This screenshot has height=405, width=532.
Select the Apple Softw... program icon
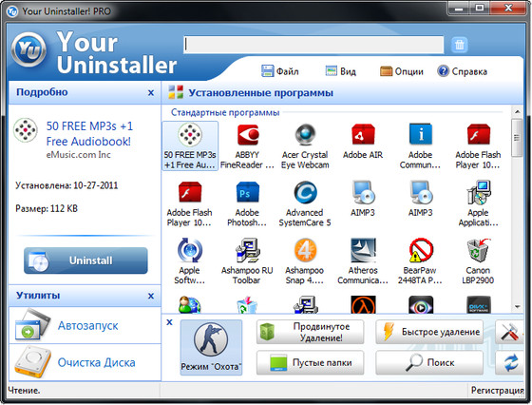click(x=190, y=261)
